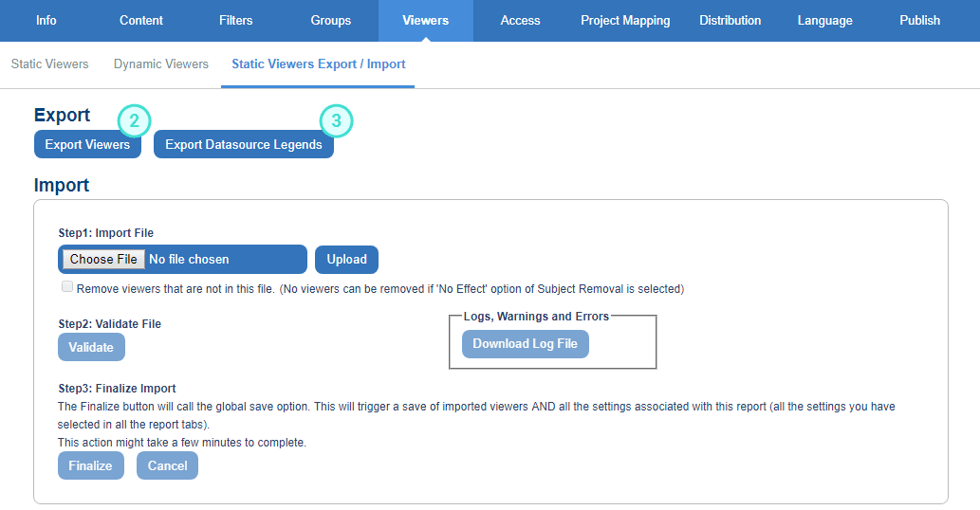Click the Choose File button

(x=103, y=259)
